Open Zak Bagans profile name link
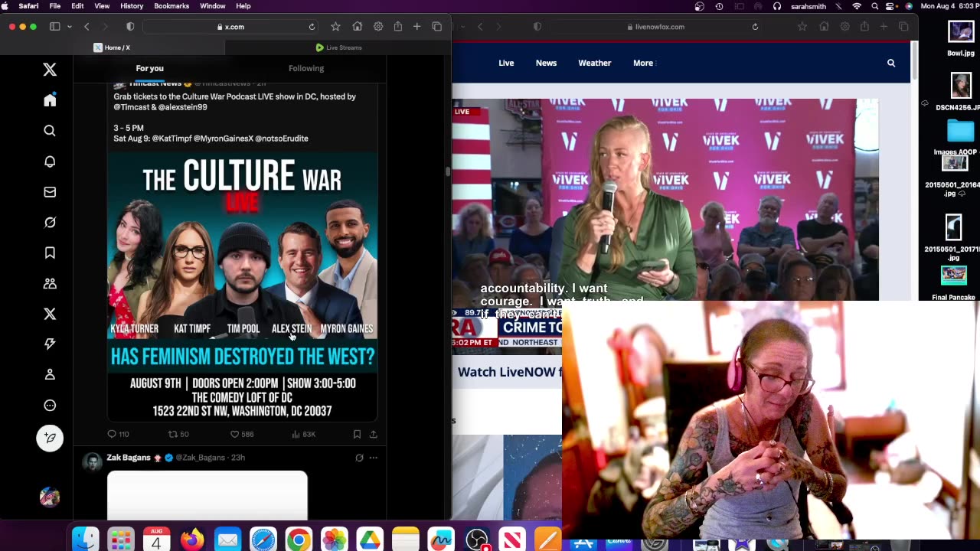This screenshot has width=980, height=551. coord(129,458)
